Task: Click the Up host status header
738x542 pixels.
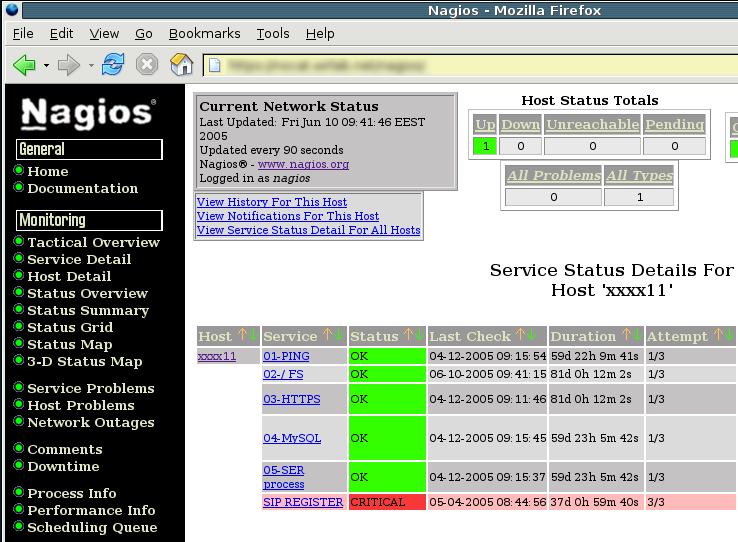Action: tap(485, 124)
